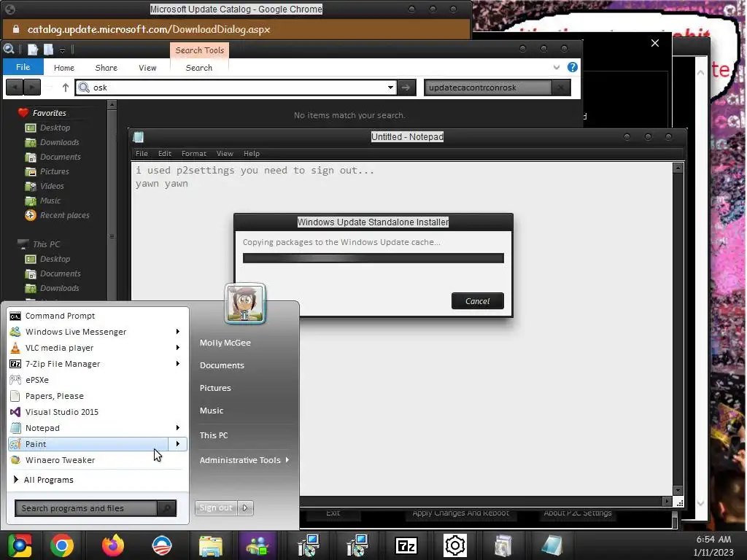This screenshot has width=747, height=560.
Task: Open settings gear taskbar icon
Action: pyautogui.click(x=455, y=545)
